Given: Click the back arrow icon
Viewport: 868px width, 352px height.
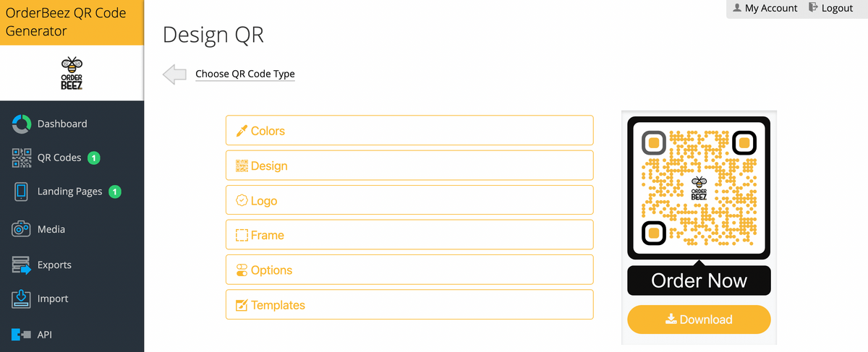Looking at the screenshot, I should coord(174,74).
